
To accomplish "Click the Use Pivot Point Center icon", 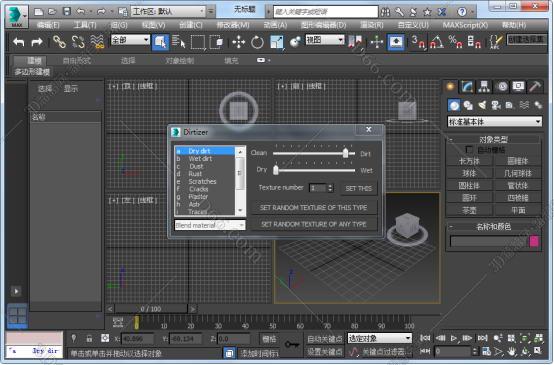I will point(355,42).
